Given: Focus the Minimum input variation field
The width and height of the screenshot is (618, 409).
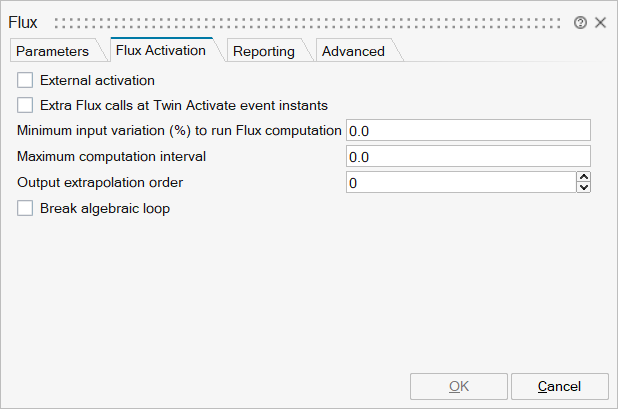Looking at the screenshot, I should click(x=467, y=130).
